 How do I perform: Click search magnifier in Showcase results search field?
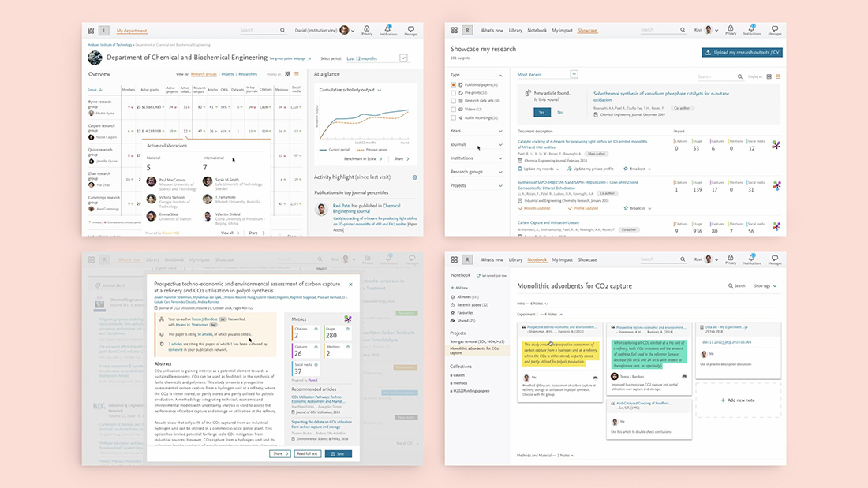pyautogui.click(x=739, y=76)
